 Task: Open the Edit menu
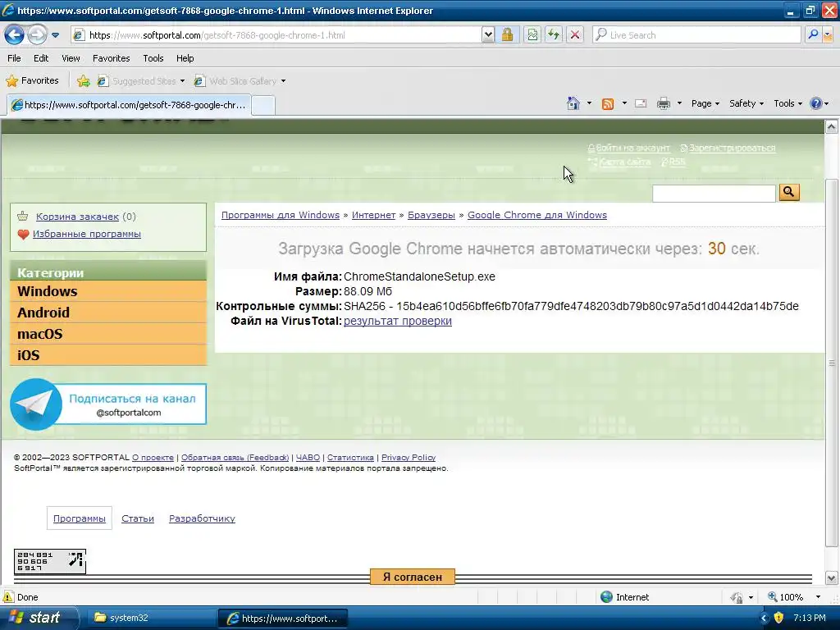41,58
